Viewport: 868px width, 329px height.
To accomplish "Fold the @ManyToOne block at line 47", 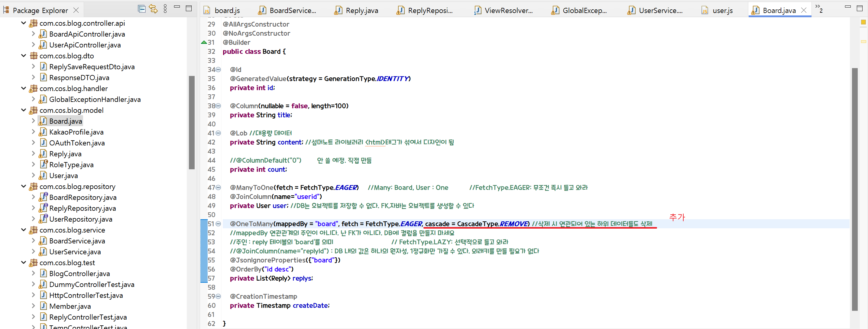I will pyautogui.click(x=218, y=187).
